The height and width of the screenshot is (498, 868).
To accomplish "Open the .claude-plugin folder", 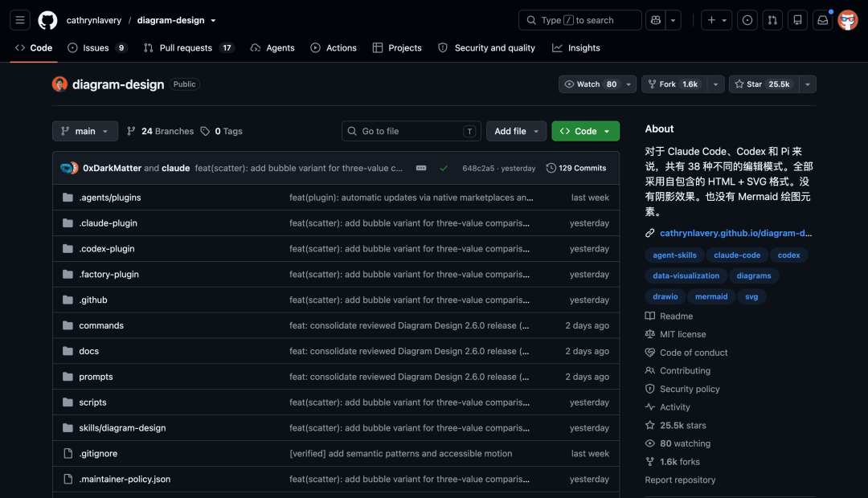I will coord(108,223).
